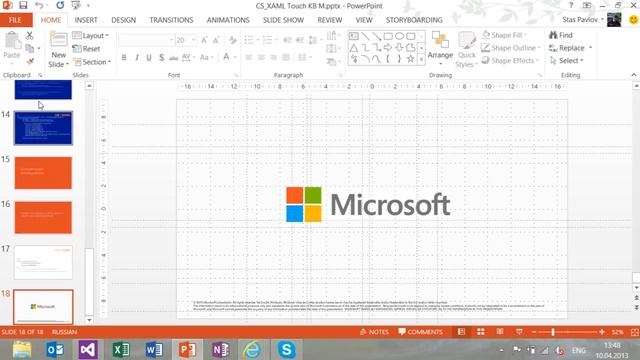Click Decrease Font Size icon

216,40
